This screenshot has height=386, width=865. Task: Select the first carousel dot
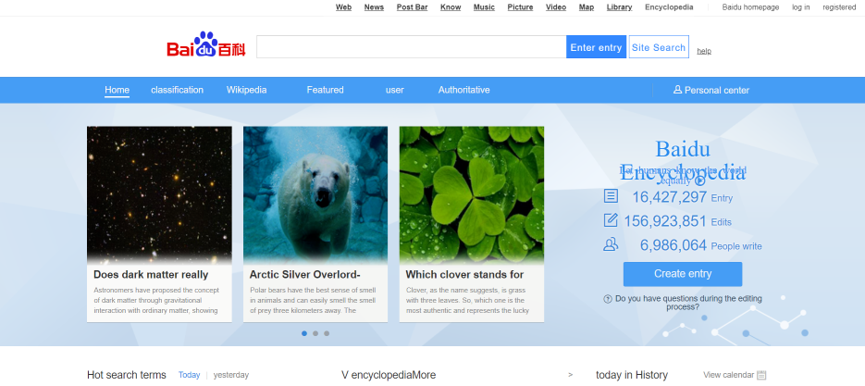(x=305, y=334)
